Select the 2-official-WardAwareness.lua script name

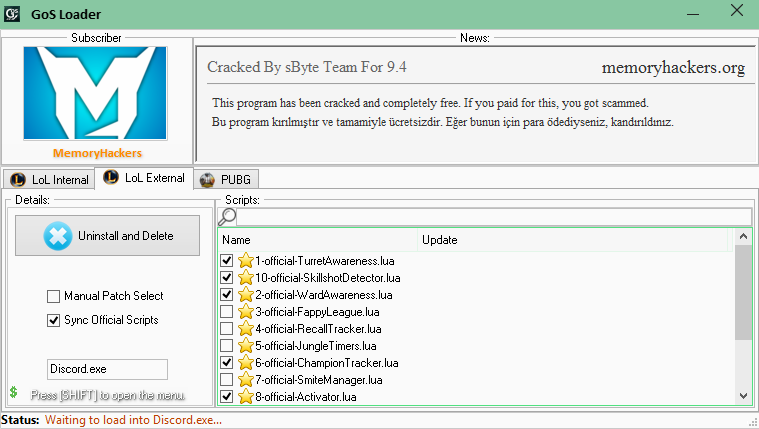click(x=324, y=295)
